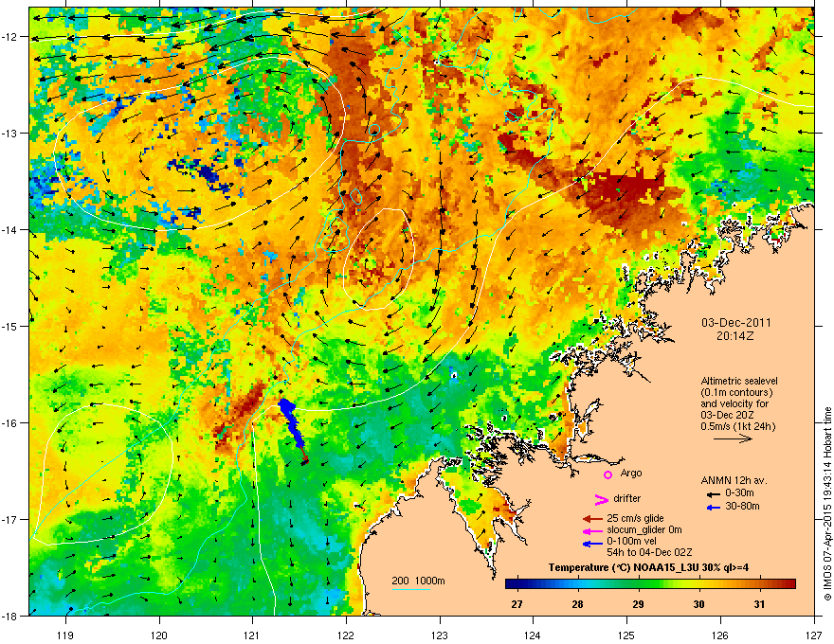
Task: Click the longitude axis label '125'
Action: 626,635
